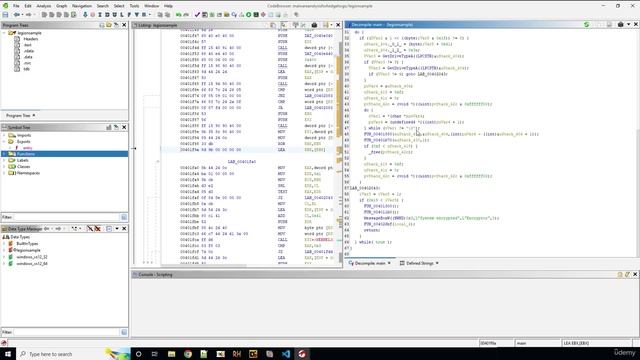Click the Go to next Data 'D' icon

coord(107,15)
